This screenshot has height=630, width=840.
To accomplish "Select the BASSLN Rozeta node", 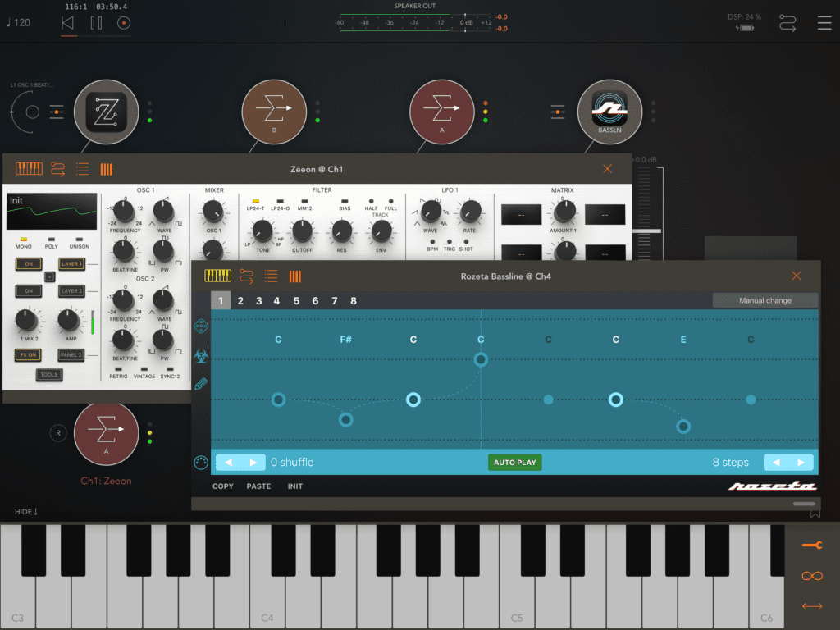I will 609,112.
